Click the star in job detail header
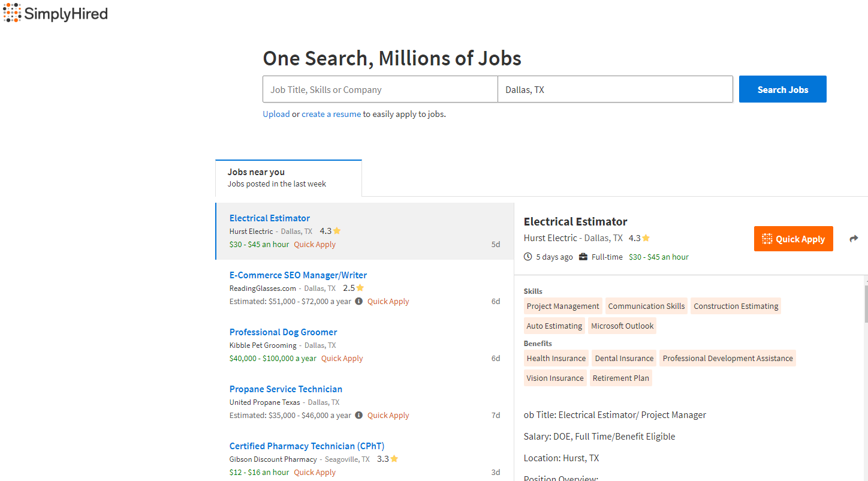Image resolution: width=868 pixels, height=481 pixels. [646, 238]
